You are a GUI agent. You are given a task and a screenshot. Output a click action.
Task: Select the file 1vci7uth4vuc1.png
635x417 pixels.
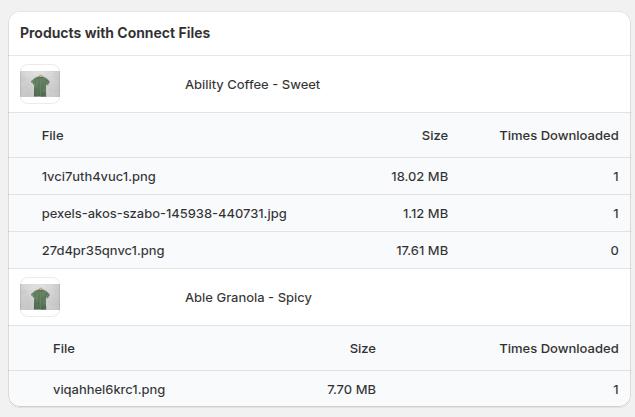[x=98, y=177]
